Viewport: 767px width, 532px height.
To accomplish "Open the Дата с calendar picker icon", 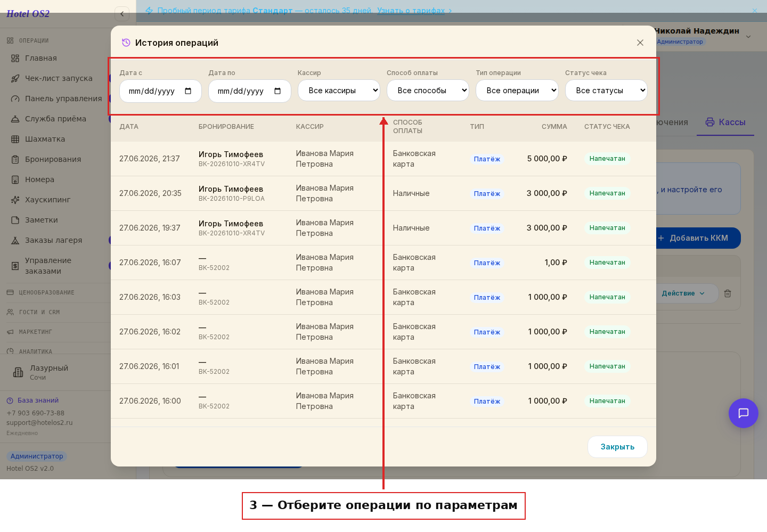I will coord(188,91).
